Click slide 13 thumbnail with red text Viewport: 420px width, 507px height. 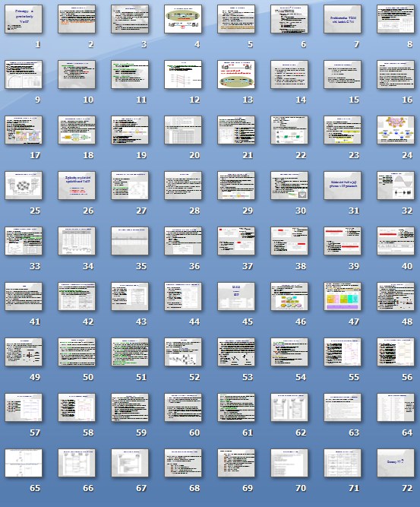coord(236,74)
